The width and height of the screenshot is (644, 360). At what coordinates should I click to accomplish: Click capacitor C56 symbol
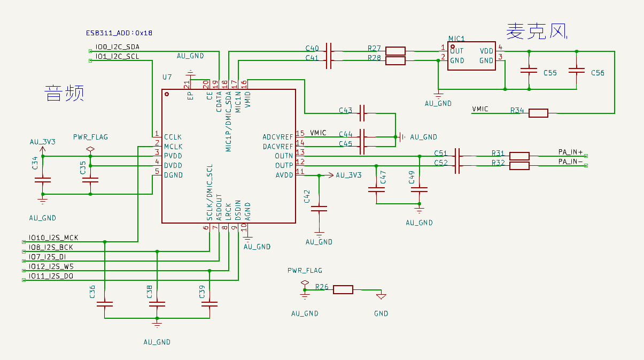pyautogui.click(x=576, y=70)
